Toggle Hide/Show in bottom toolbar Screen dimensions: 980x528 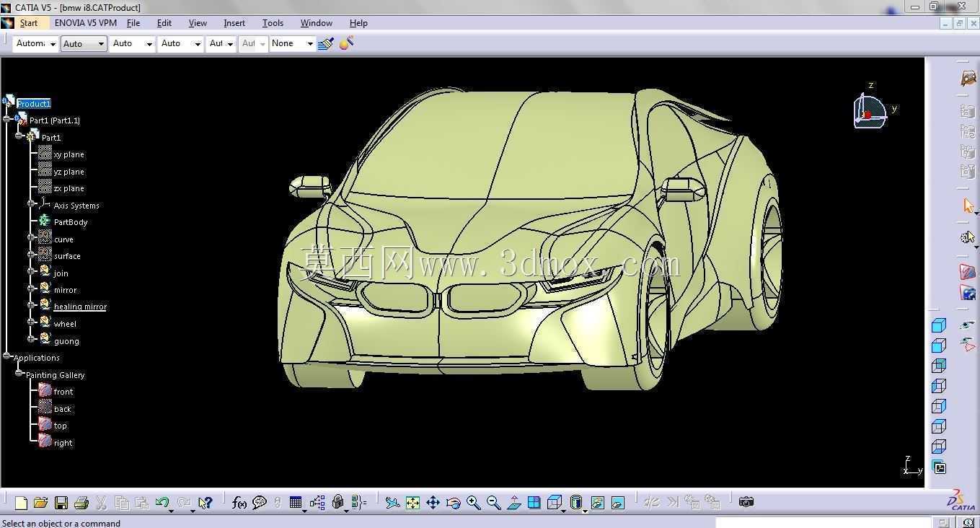tap(598, 503)
